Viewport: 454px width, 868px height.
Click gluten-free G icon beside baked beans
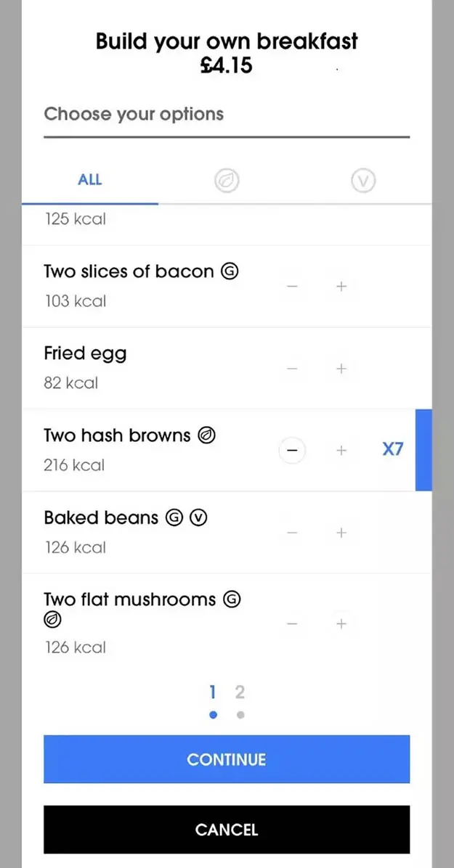pos(174,518)
